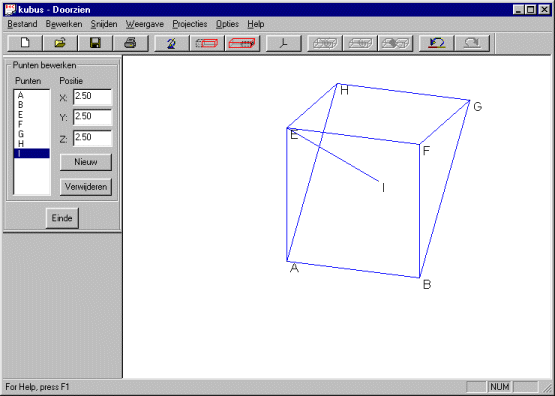Click the Z position input field

pyautogui.click(x=92, y=138)
